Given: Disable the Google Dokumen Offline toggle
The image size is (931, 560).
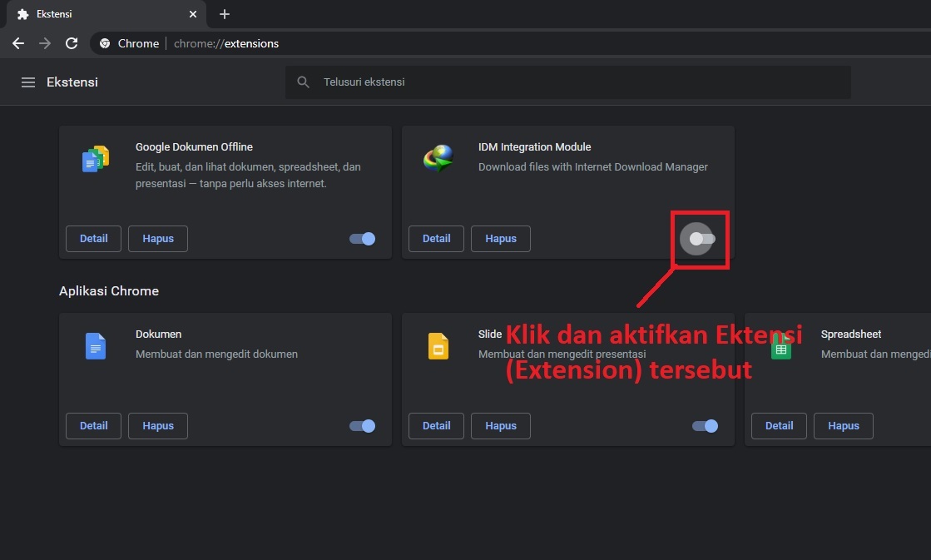Looking at the screenshot, I should [363, 239].
